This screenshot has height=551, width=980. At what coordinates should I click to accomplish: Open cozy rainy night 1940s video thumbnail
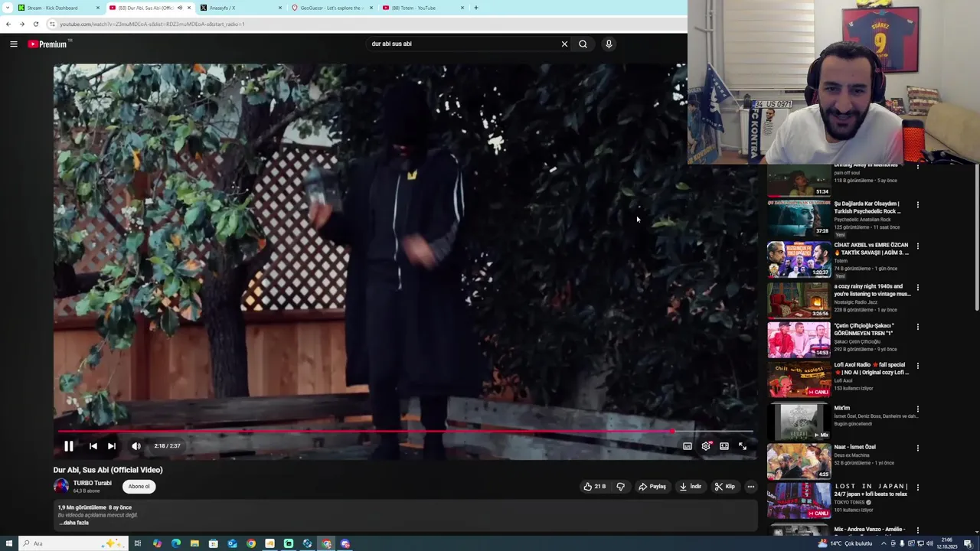799,301
